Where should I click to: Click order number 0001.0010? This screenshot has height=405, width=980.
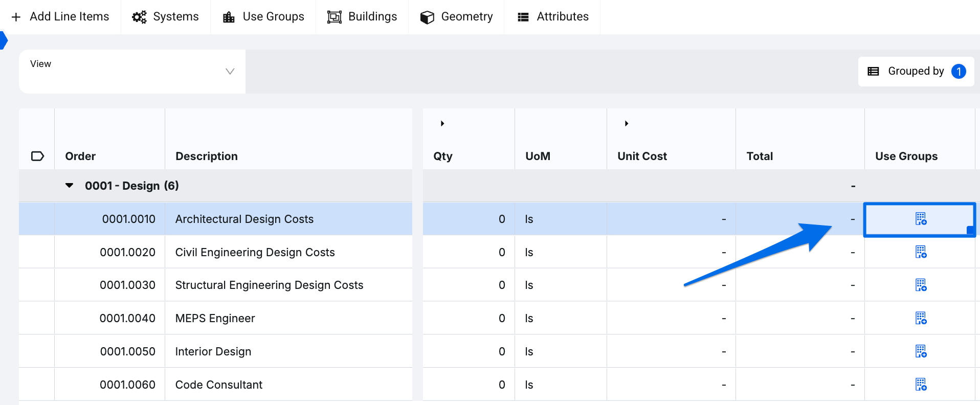pos(129,219)
